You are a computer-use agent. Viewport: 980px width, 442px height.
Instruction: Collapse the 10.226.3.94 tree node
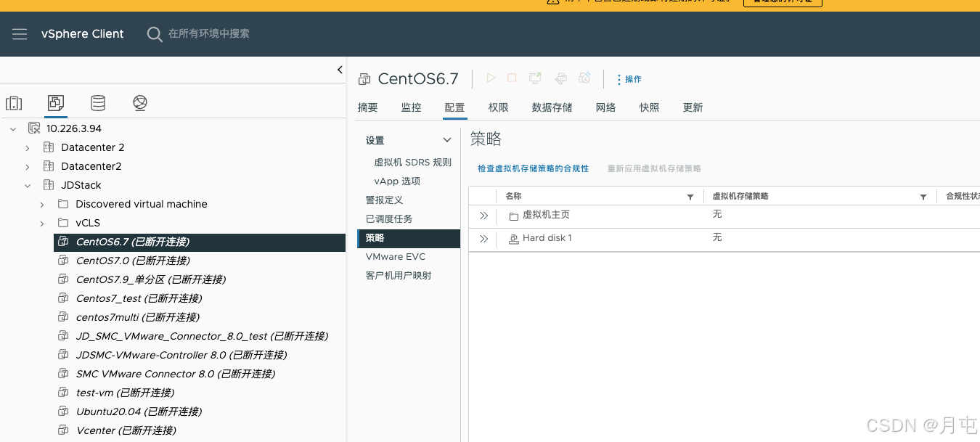point(13,128)
